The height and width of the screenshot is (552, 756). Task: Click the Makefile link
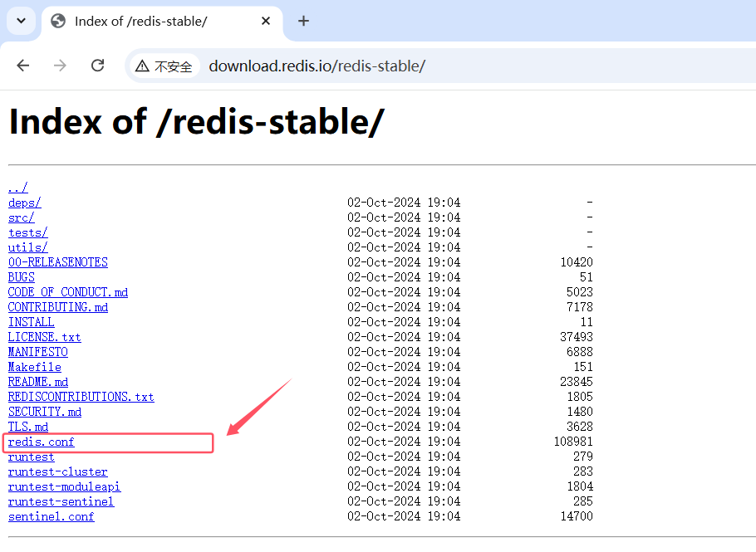pos(34,368)
